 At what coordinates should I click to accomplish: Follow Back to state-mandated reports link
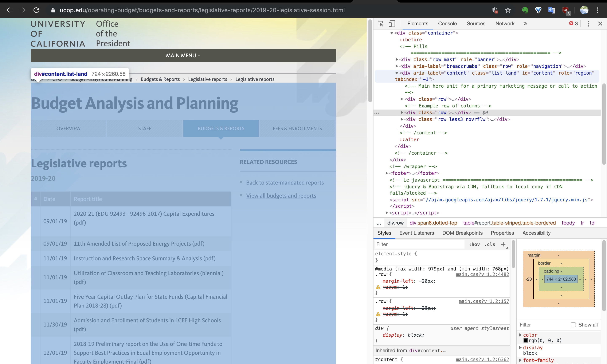[285, 182]
